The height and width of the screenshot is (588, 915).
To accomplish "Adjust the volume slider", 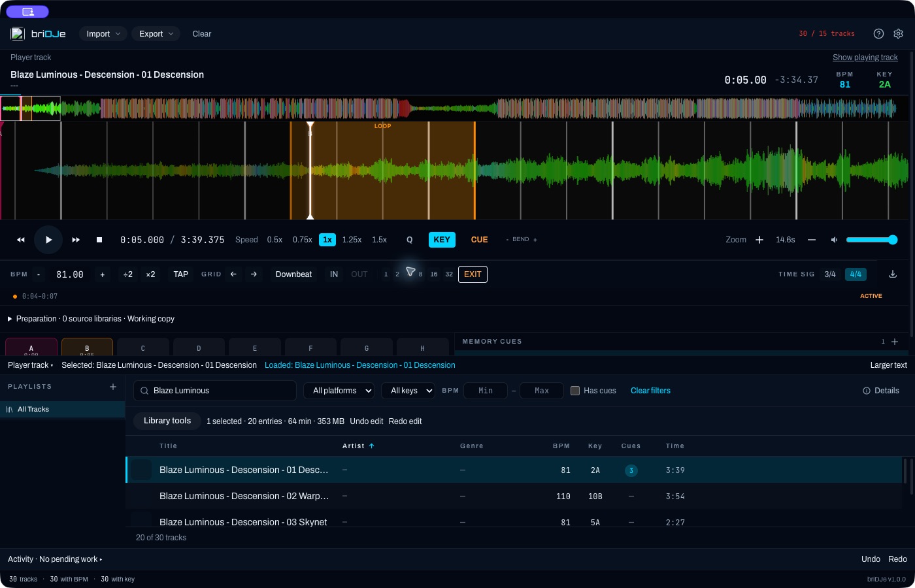I will [872, 240].
